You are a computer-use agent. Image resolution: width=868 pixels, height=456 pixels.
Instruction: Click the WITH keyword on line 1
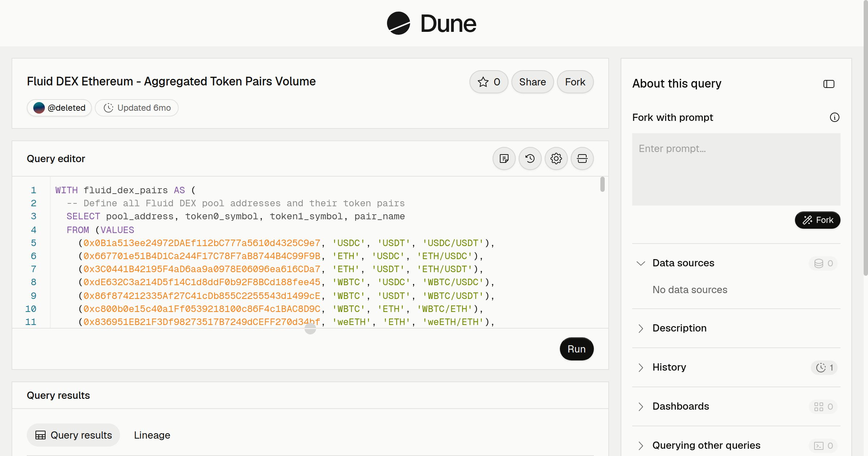click(x=66, y=190)
